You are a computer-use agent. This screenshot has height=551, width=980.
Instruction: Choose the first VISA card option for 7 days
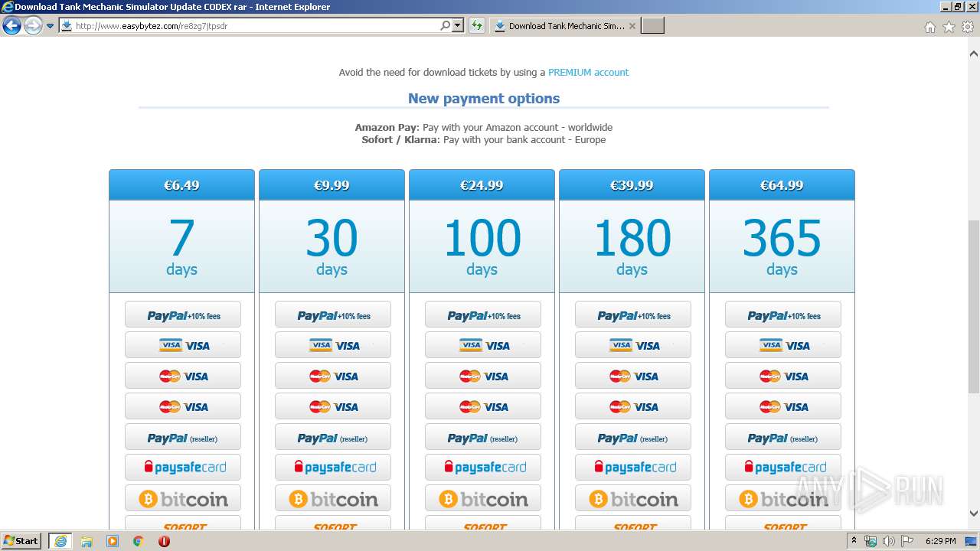coord(183,345)
